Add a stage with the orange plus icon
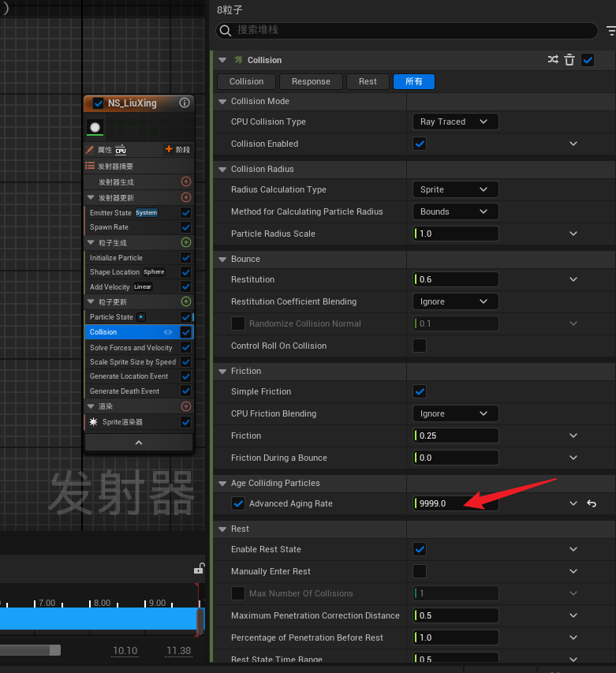Viewport: 616px width, 673px height. 169,149
